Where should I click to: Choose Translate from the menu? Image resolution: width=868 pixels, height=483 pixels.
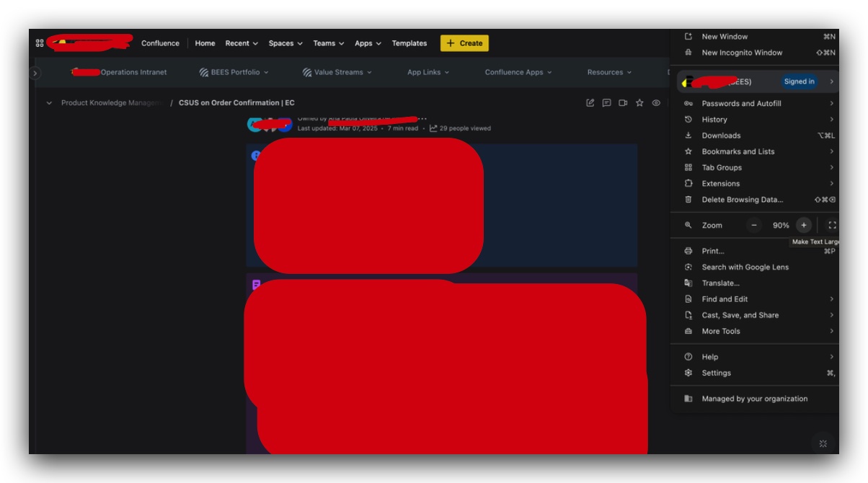click(x=754, y=283)
